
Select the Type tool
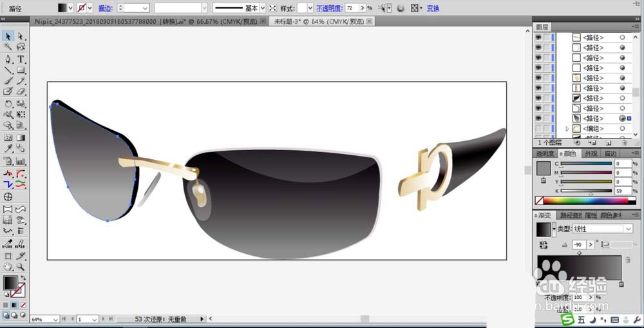(x=20, y=59)
